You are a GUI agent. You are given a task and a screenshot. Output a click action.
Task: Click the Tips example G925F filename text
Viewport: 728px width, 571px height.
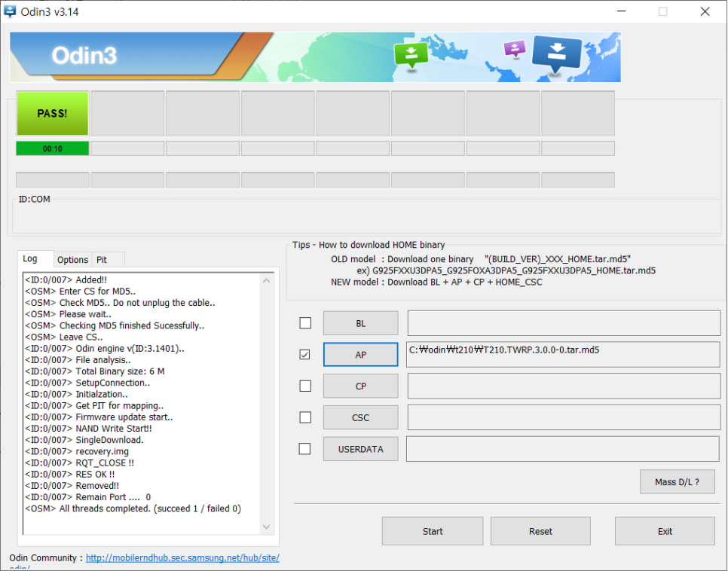pos(506,270)
